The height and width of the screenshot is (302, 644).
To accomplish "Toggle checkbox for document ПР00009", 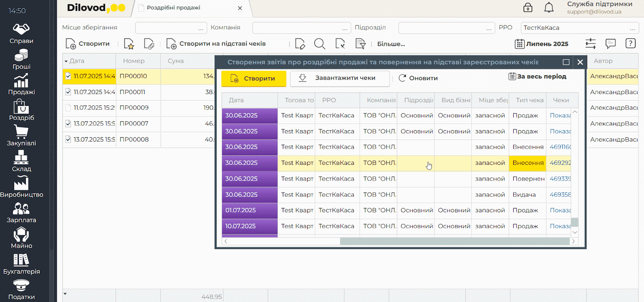I will (x=68, y=108).
